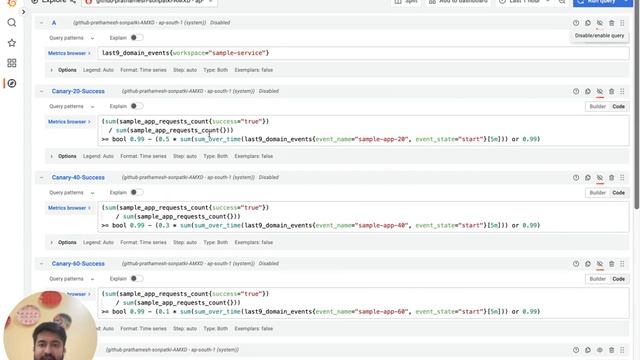Toggle visibility of Canary-40-Success query
Screen dimensions: 640x360
600,178
